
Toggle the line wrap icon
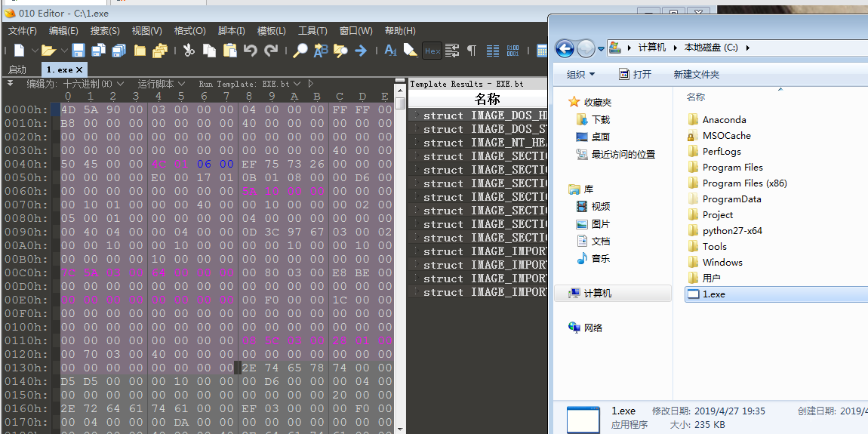[452, 51]
